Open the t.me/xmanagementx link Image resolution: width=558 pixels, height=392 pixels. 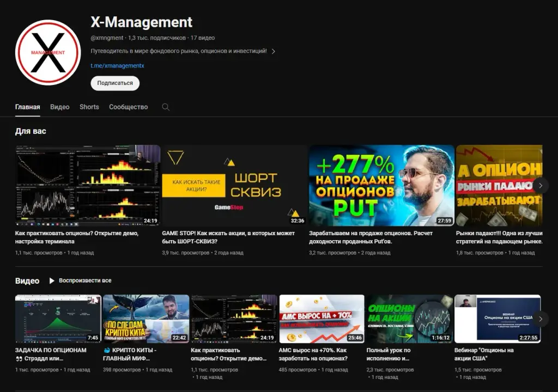point(118,66)
